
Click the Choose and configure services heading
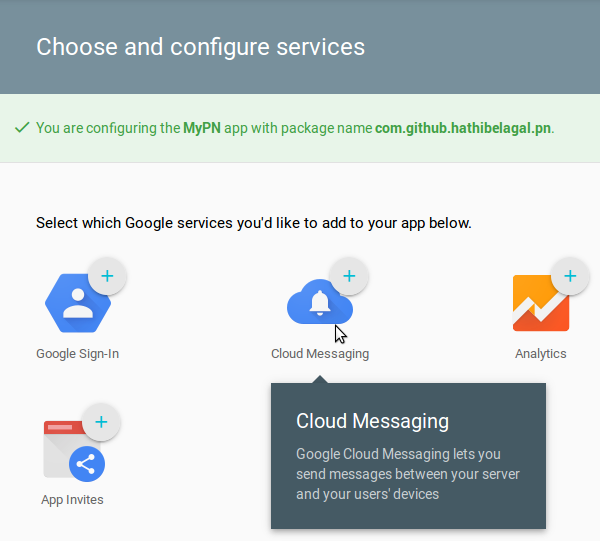(x=201, y=47)
